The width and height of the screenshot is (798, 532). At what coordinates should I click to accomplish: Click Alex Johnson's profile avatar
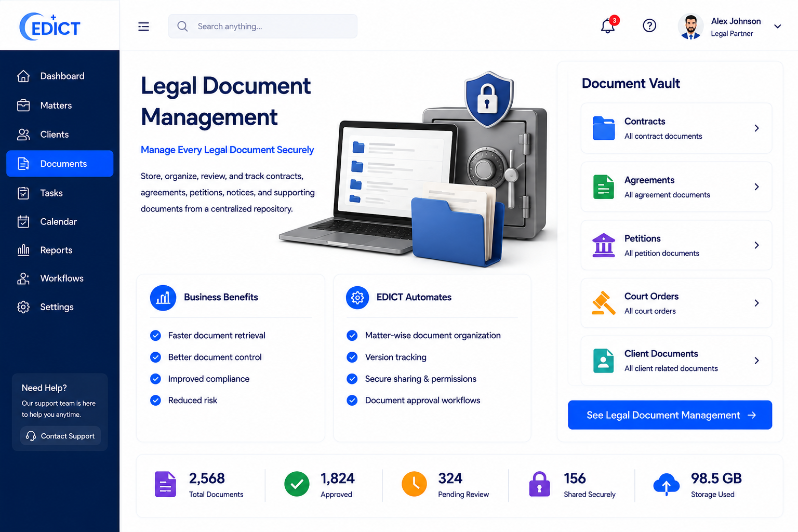click(691, 26)
